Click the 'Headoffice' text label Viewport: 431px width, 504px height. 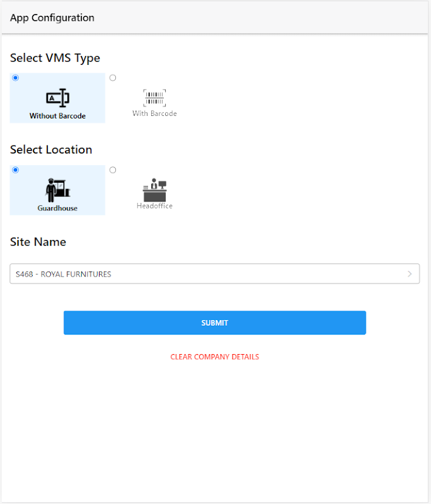(154, 206)
